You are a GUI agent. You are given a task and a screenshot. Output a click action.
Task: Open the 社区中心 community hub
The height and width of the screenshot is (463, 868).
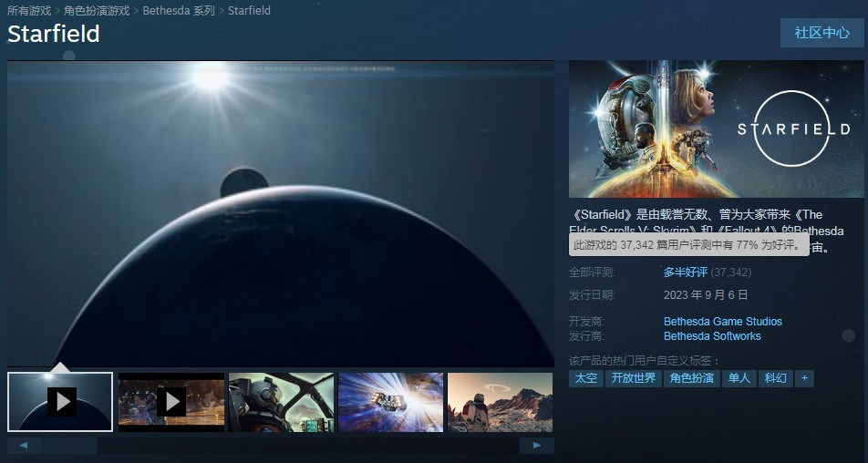(821, 33)
